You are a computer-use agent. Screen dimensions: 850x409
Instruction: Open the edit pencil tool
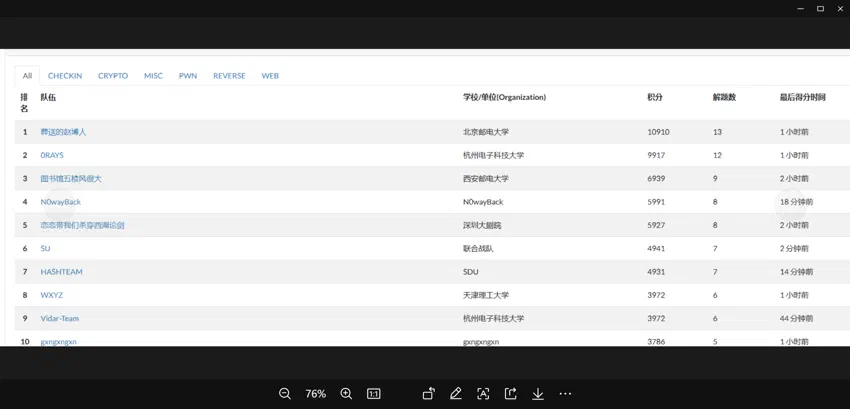tap(456, 394)
